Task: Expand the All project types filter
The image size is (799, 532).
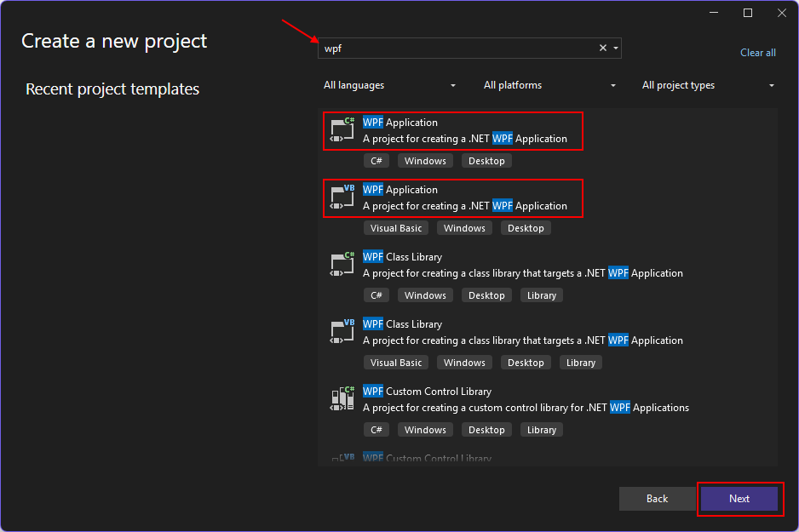Action: [707, 85]
